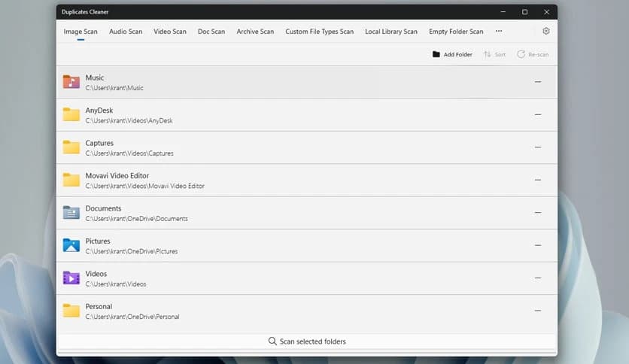Click the Documents folder icon

tap(71, 213)
